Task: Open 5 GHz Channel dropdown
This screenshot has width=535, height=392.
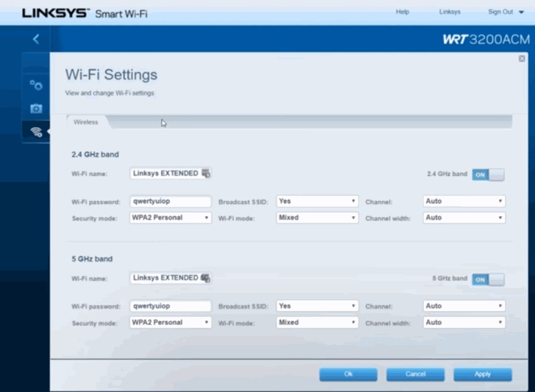Action: [464, 306]
